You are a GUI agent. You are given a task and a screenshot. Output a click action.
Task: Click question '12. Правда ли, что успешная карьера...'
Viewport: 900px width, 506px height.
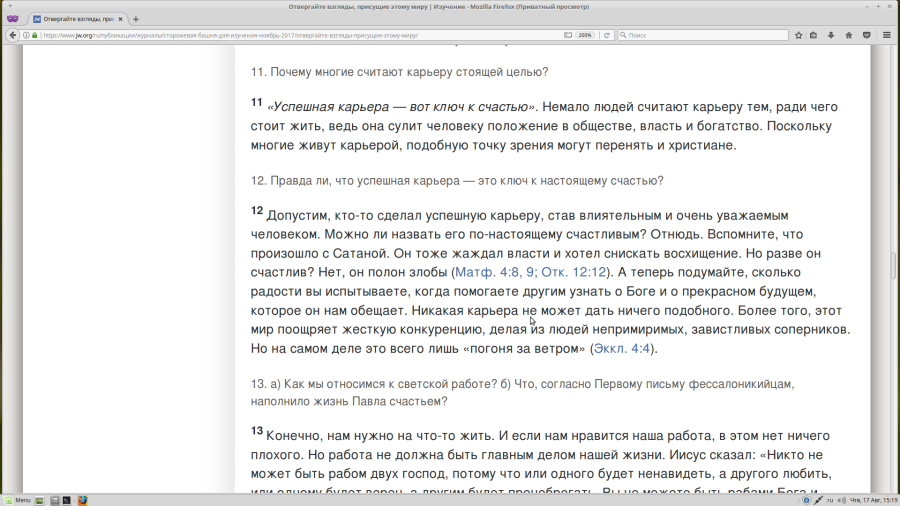click(457, 181)
